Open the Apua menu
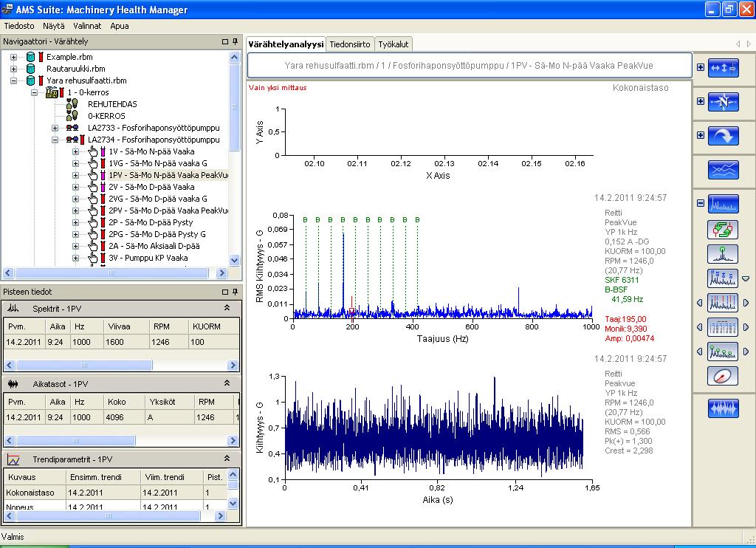Screen dimensions: 756x548 tap(120, 26)
